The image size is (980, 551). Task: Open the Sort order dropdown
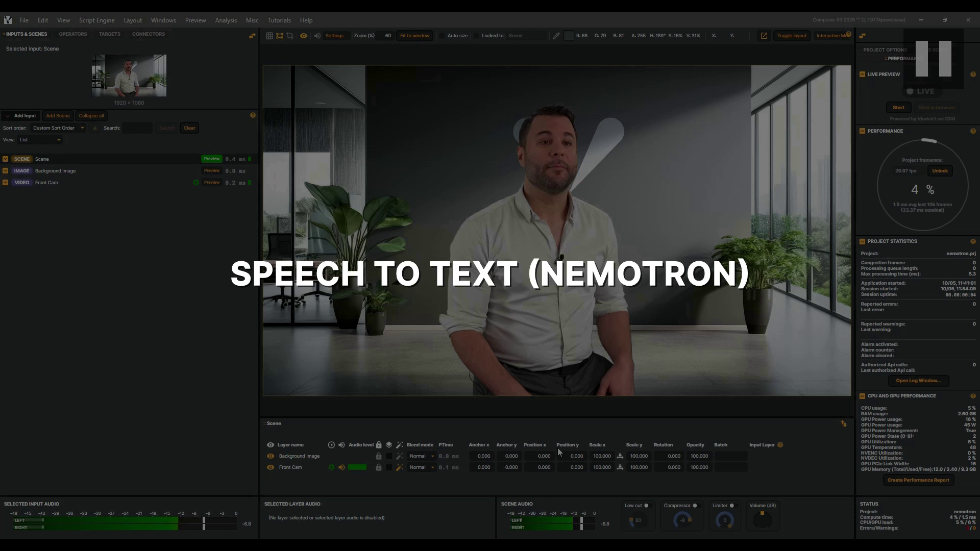[x=58, y=128]
